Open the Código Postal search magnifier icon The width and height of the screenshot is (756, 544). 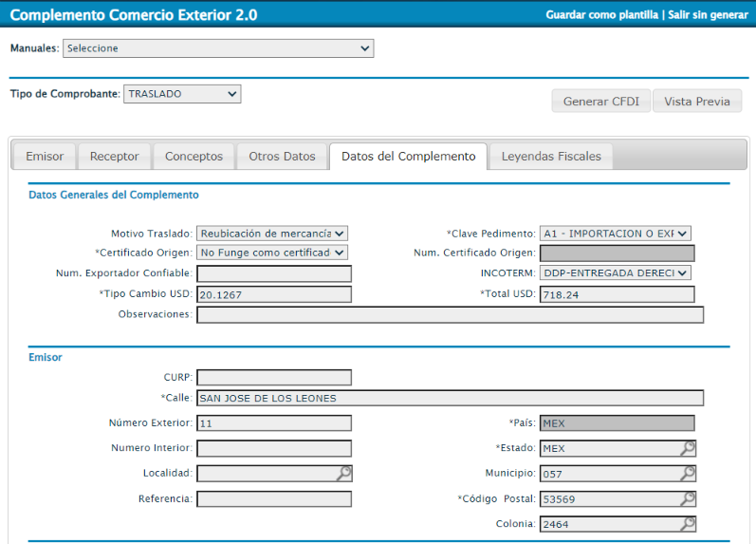point(688,498)
